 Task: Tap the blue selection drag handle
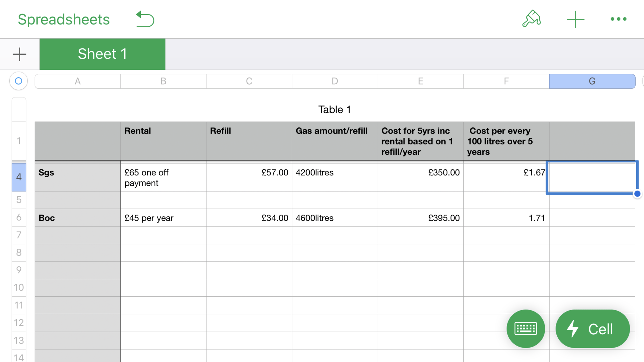click(x=637, y=194)
